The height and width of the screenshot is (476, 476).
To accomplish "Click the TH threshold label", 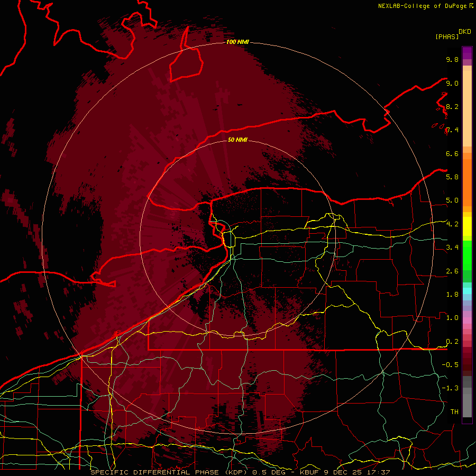I will coord(454,411).
